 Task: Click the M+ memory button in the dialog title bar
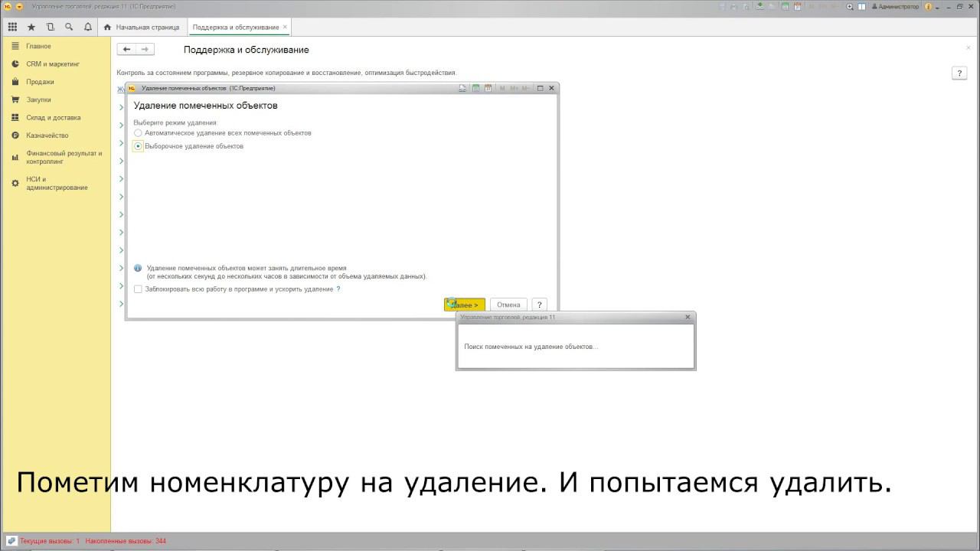click(514, 88)
